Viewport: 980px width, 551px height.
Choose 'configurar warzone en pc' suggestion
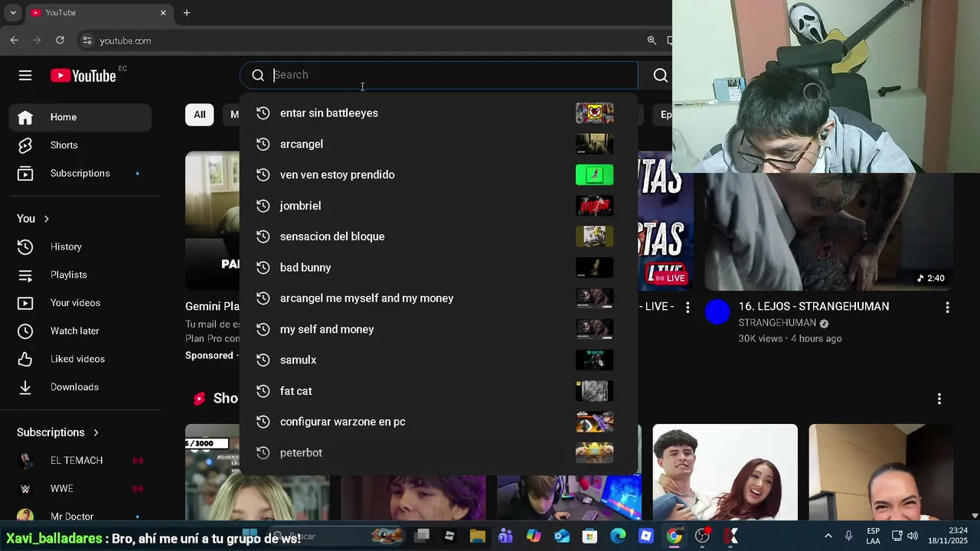pyautogui.click(x=439, y=422)
